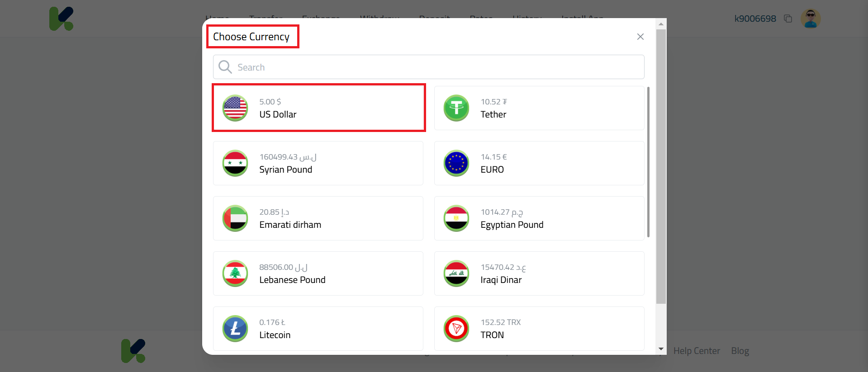Choose the Emarati dirham option
868x372 pixels.
318,218
